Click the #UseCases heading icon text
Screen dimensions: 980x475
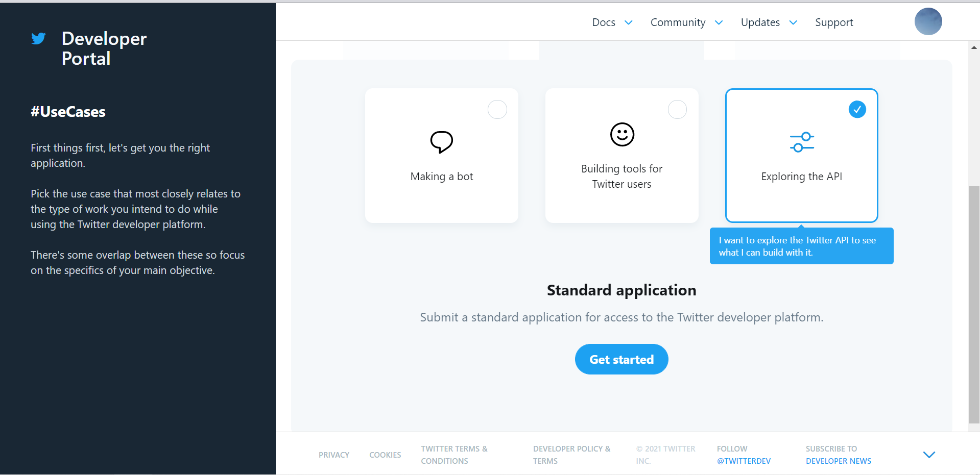(x=67, y=111)
